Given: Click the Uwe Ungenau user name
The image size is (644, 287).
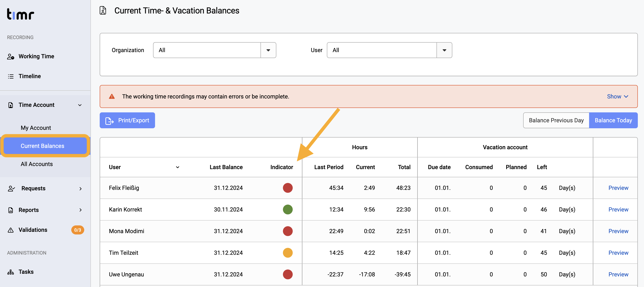Looking at the screenshot, I should tap(126, 274).
